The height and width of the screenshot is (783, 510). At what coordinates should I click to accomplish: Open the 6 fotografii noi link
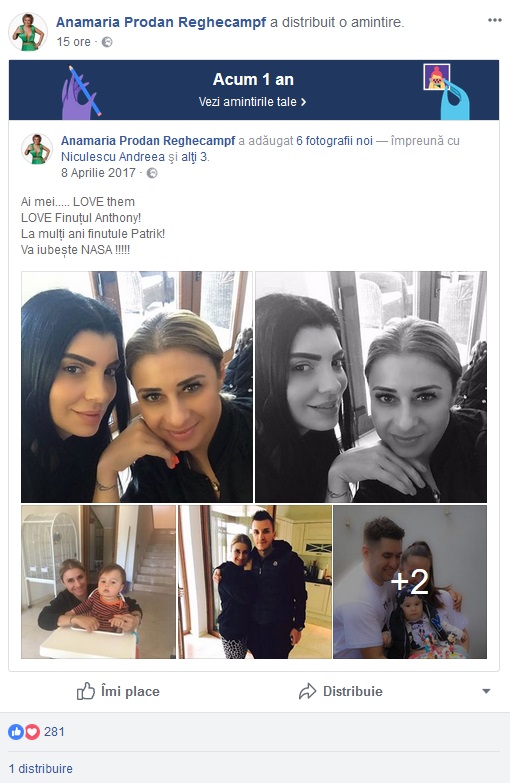point(335,141)
